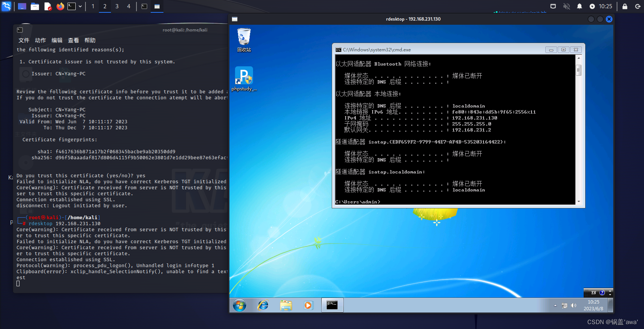Viewport: 644px width, 329px height.
Task: Toggle the muted volume tray icon
Action: 566,6
